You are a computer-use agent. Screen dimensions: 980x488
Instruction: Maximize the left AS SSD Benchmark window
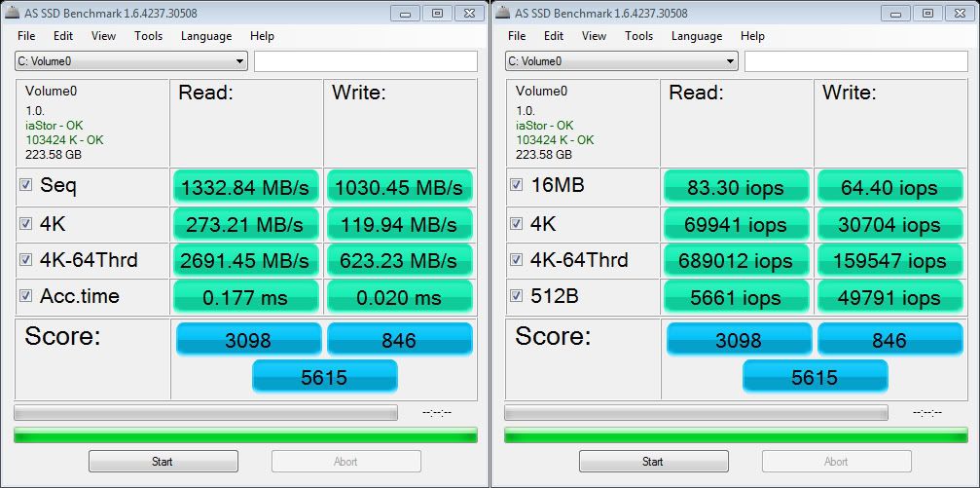[x=438, y=13]
